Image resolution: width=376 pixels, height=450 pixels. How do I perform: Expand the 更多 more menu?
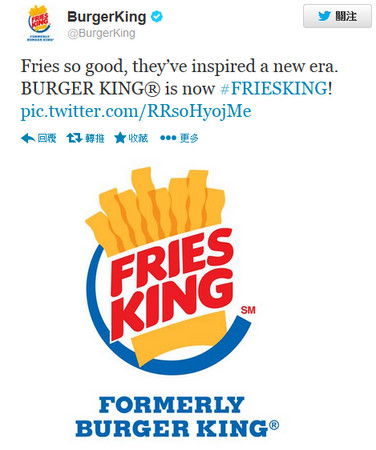point(189,138)
